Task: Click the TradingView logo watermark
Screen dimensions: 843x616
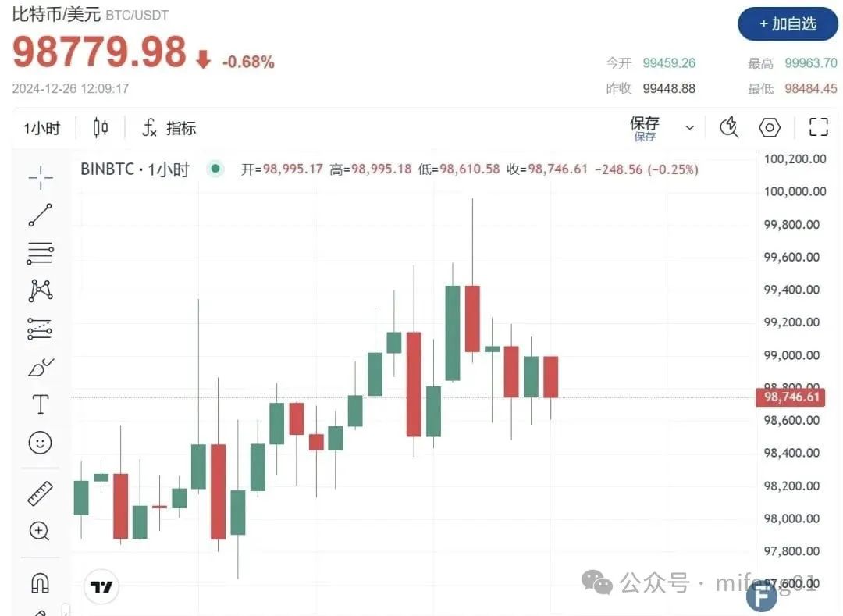Action: [x=101, y=586]
